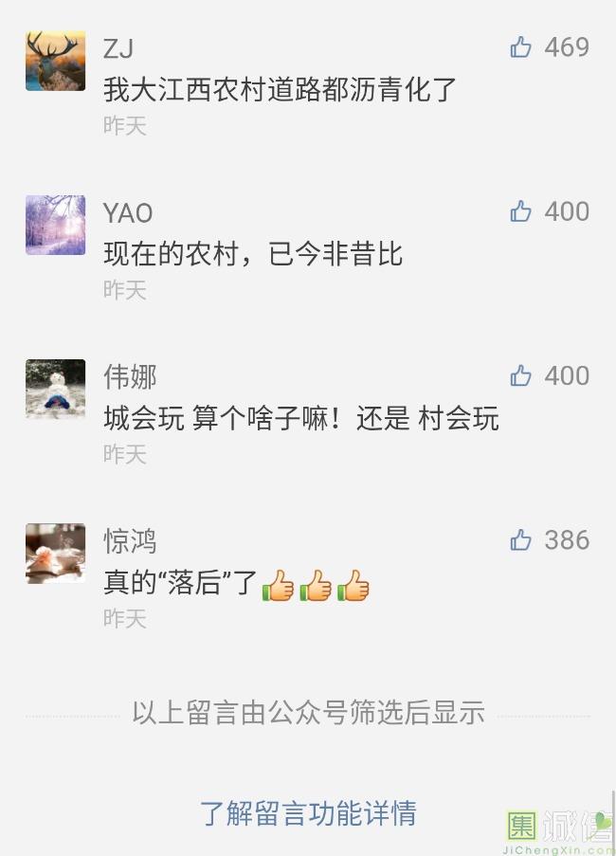Viewport: 616px width, 856px height.
Task: Click the 了解留言功能详情 link
Action: pyautogui.click(x=308, y=813)
